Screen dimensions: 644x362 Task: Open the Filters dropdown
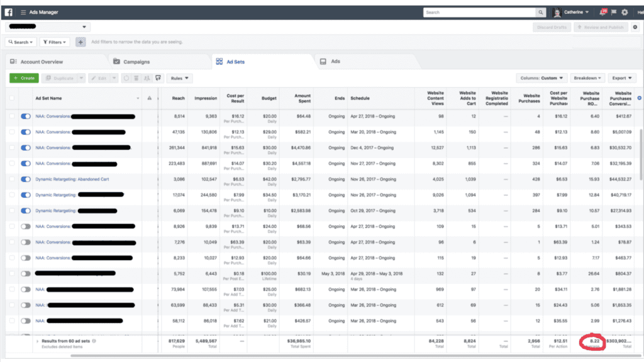point(55,42)
